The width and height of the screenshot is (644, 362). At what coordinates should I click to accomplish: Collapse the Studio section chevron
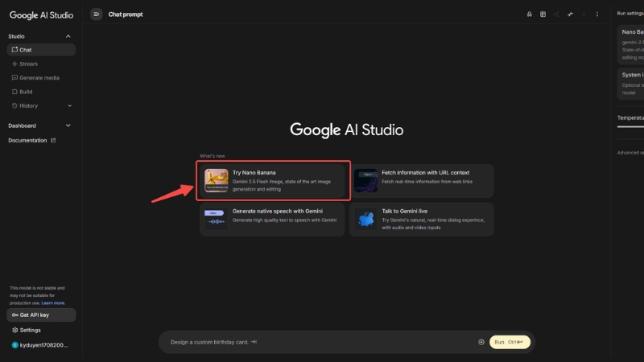click(68, 36)
